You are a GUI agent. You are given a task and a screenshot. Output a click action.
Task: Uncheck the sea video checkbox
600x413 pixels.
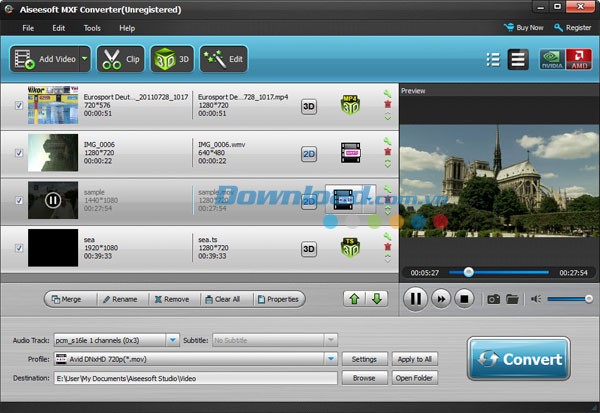click(19, 248)
